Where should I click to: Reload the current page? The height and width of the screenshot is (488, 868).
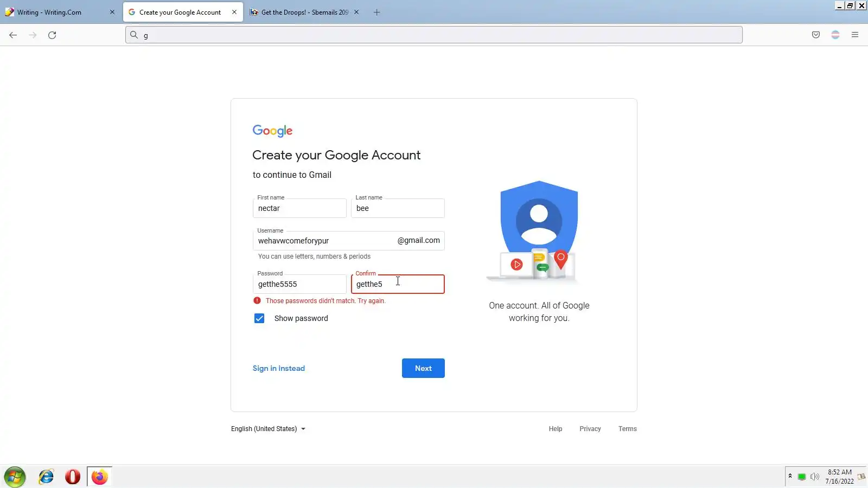point(52,35)
